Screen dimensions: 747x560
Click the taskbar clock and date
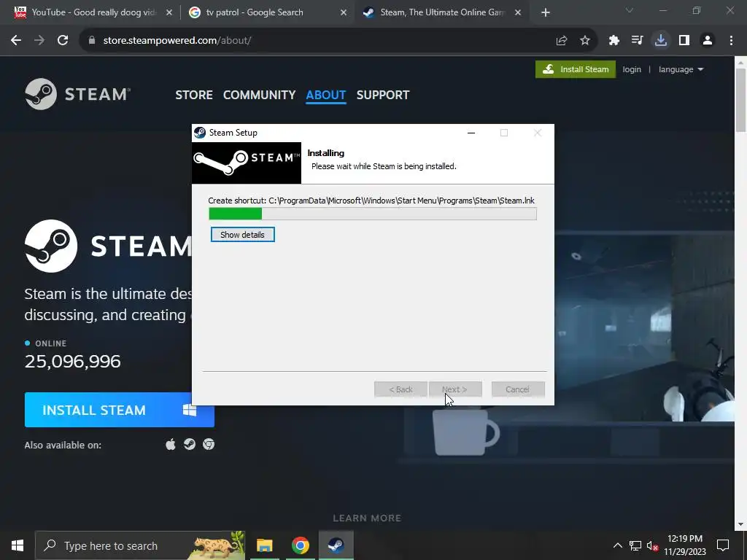(685, 545)
